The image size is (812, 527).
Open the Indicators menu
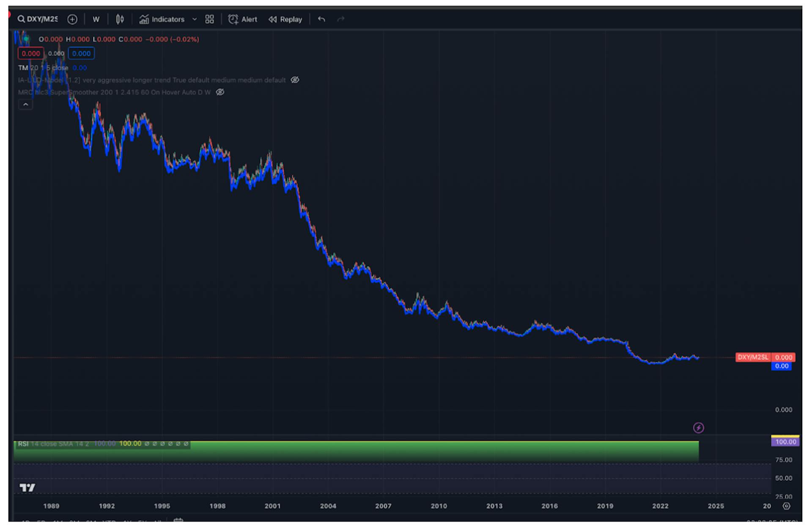coord(162,19)
